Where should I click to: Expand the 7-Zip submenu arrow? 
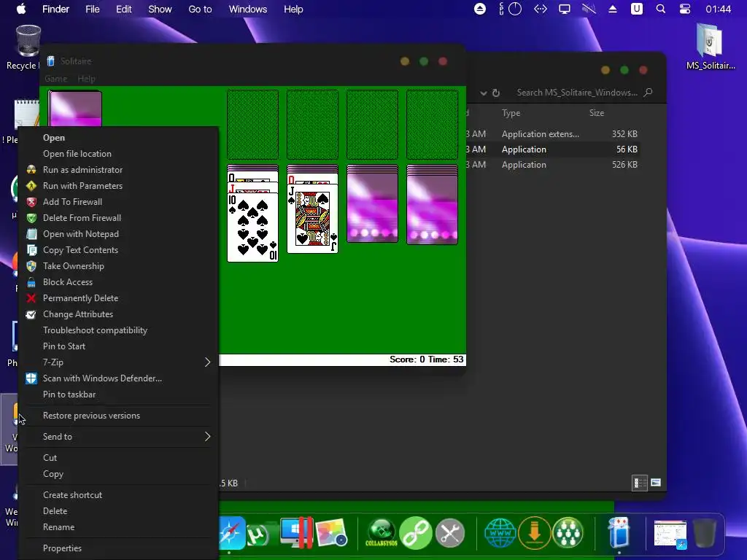207,362
